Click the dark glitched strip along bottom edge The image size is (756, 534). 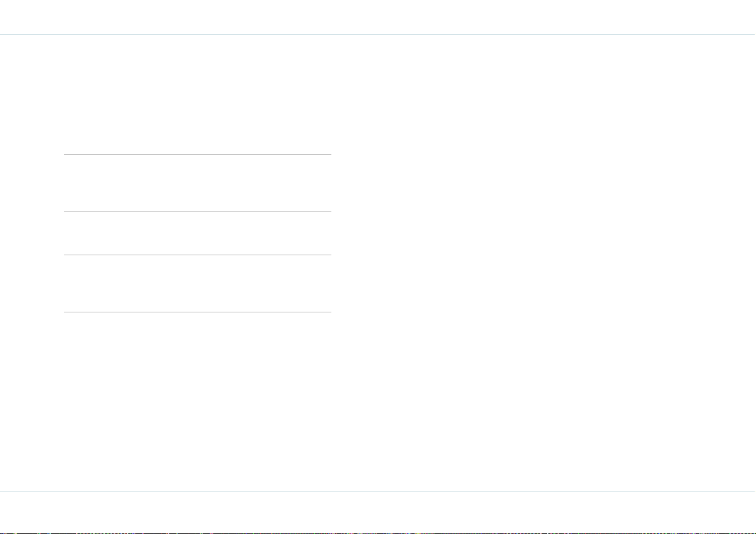click(x=378, y=533)
